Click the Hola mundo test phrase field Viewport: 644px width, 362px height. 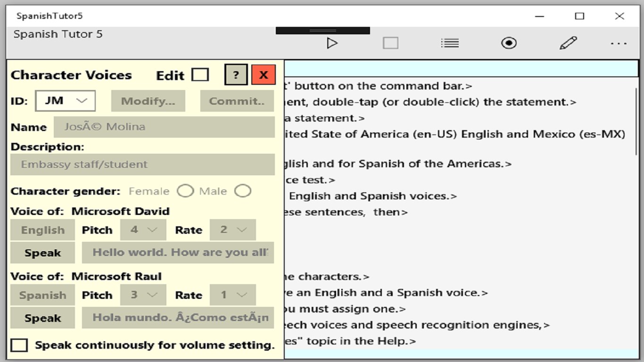178,318
